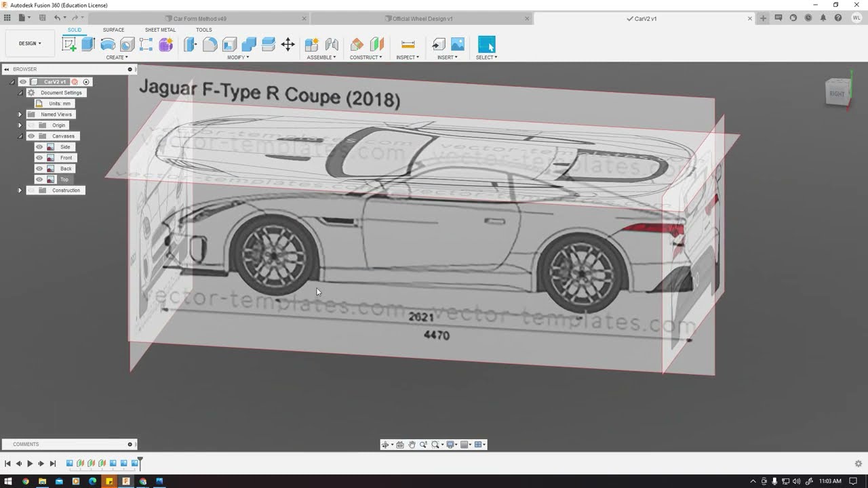This screenshot has height=488, width=868.
Task: Open a new design tab with plus
Action: tap(763, 18)
